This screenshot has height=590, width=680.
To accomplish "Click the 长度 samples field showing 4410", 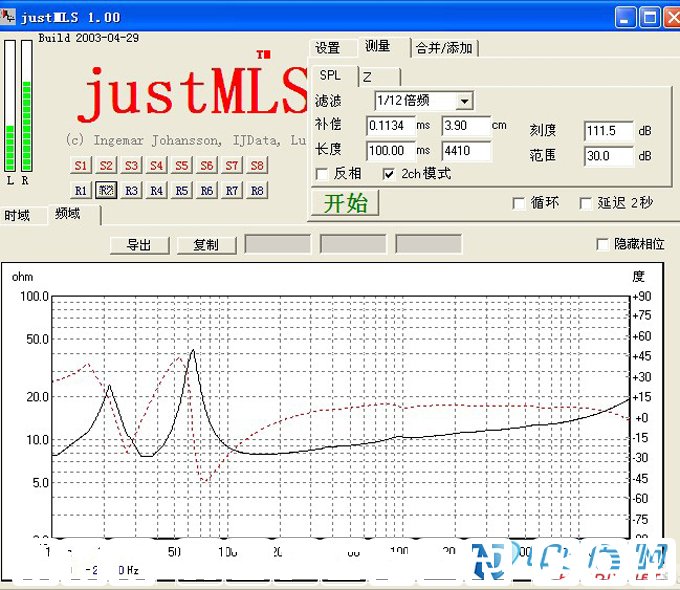I will pos(466,151).
